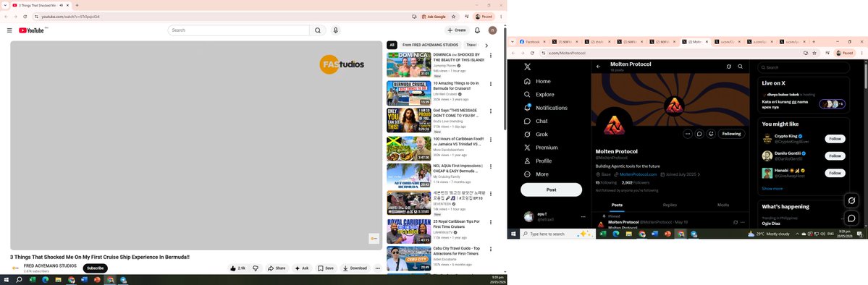Screen dimensions: 868x285
Task: Click the FAStudios watermark in the video corner
Action: point(374,238)
